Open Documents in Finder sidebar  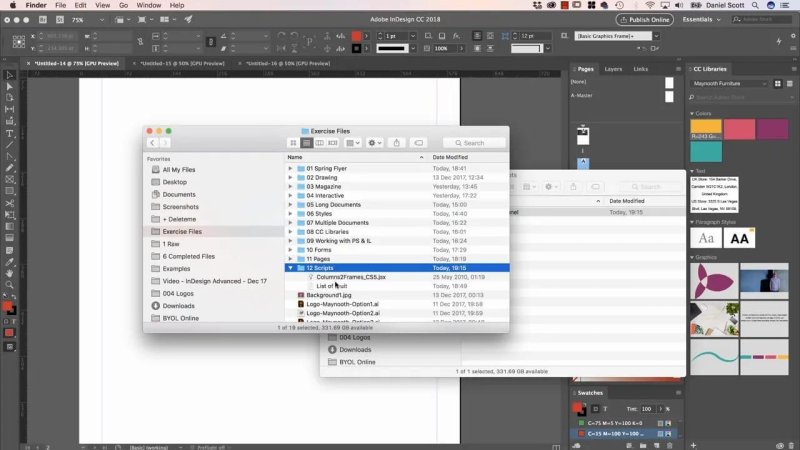pyautogui.click(x=179, y=194)
